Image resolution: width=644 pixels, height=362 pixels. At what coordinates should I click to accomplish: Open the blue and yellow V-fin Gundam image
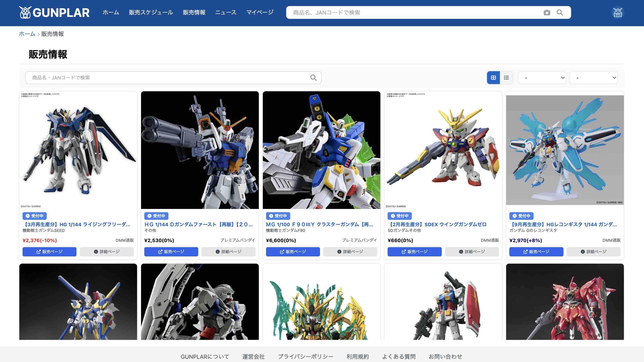click(x=78, y=301)
